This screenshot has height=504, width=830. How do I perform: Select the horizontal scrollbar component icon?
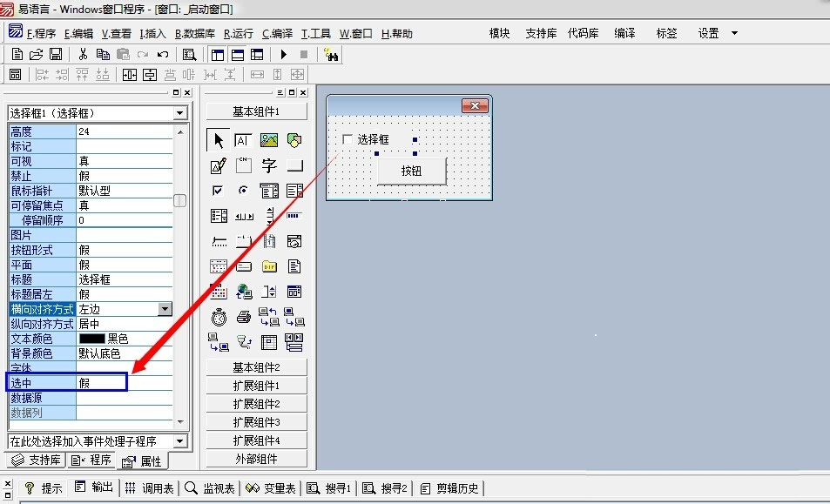click(244, 216)
